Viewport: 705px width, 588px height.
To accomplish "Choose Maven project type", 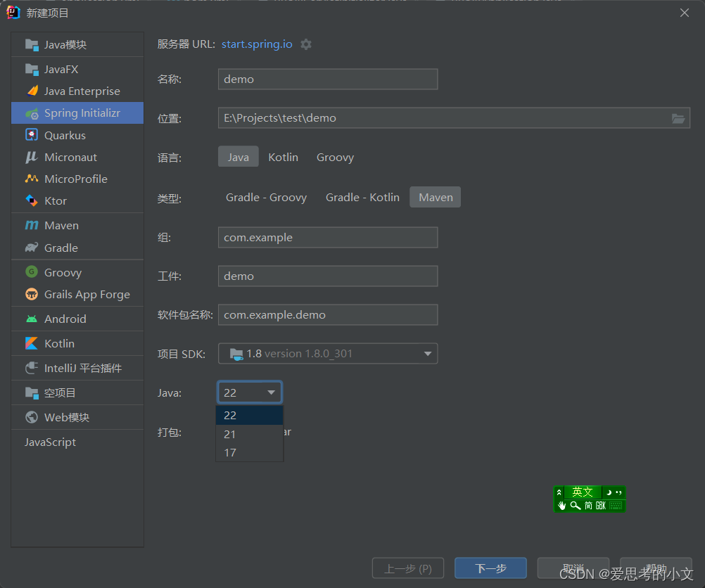I will [x=436, y=198].
